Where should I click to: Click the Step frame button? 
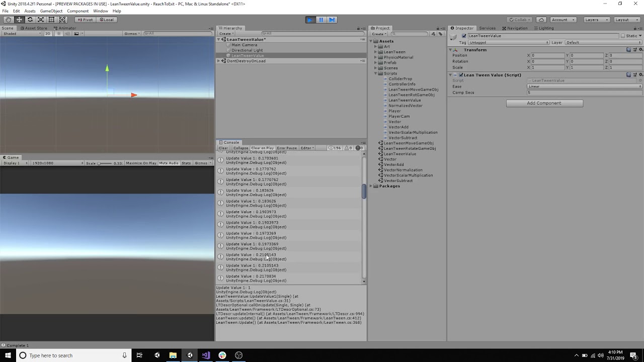(x=332, y=20)
